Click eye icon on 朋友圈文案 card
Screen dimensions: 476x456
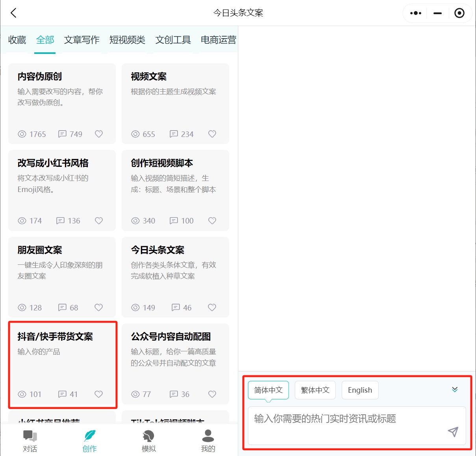pos(22,308)
